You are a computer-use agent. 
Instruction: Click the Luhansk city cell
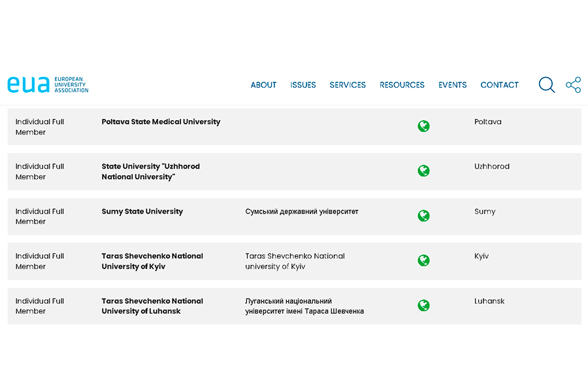(489, 301)
